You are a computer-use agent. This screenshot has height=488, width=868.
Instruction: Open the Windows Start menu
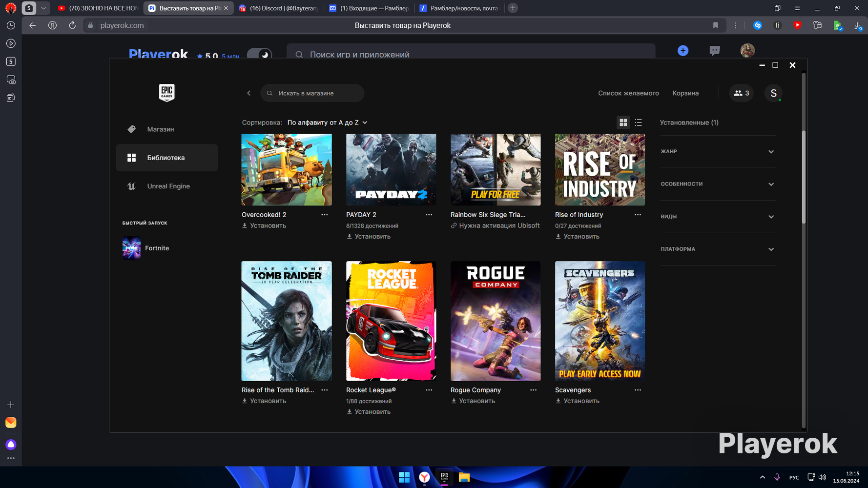click(x=404, y=477)
